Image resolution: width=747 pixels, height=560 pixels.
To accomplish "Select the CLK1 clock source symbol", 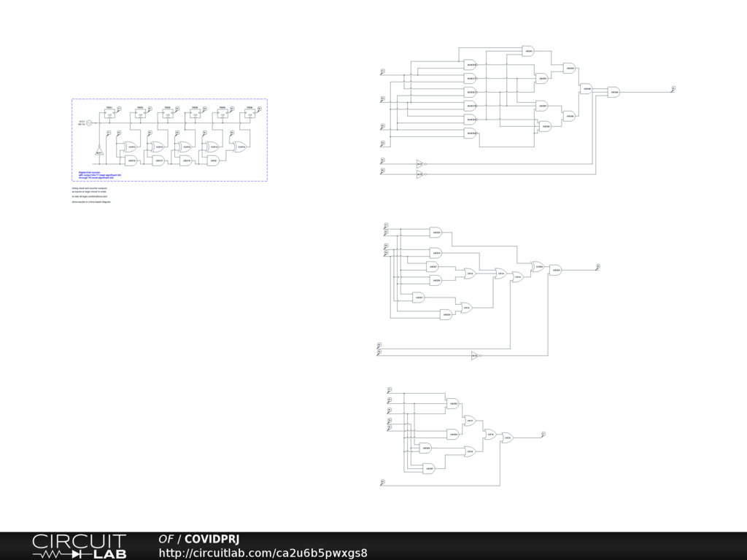I will (90, 123).
